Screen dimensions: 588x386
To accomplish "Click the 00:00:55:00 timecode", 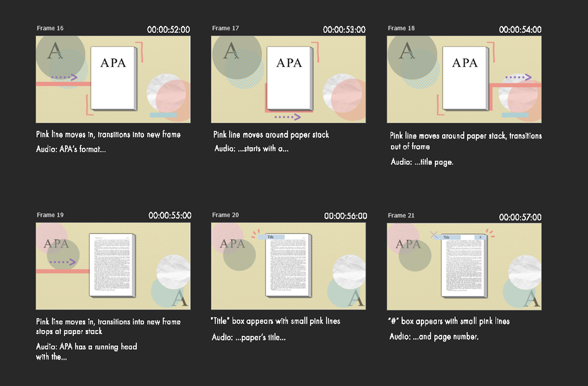I will click(170, 216).
